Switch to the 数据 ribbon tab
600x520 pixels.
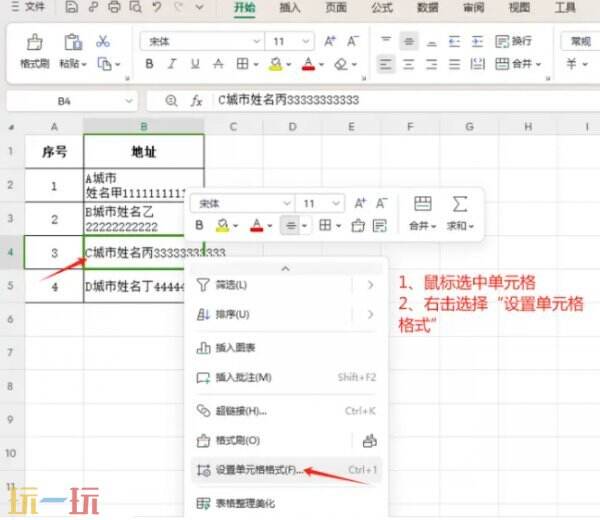(x=427, y=7)
